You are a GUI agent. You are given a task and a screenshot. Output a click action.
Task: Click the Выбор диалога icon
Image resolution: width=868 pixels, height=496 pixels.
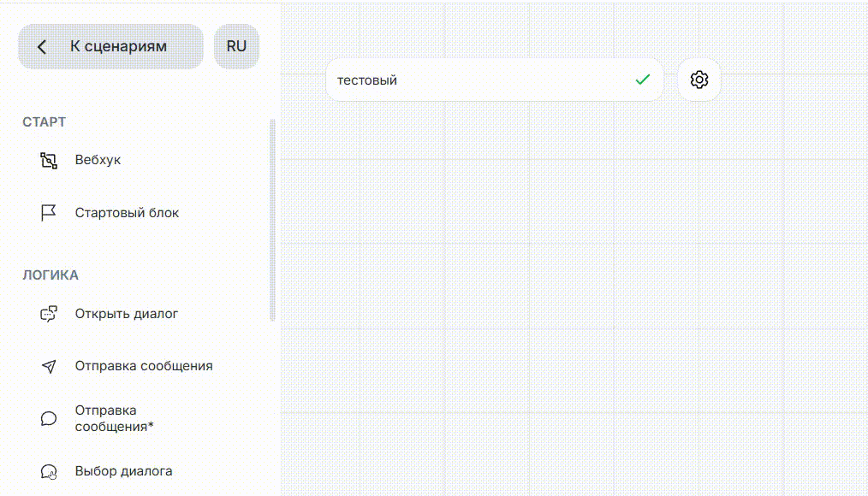point(49,471)
